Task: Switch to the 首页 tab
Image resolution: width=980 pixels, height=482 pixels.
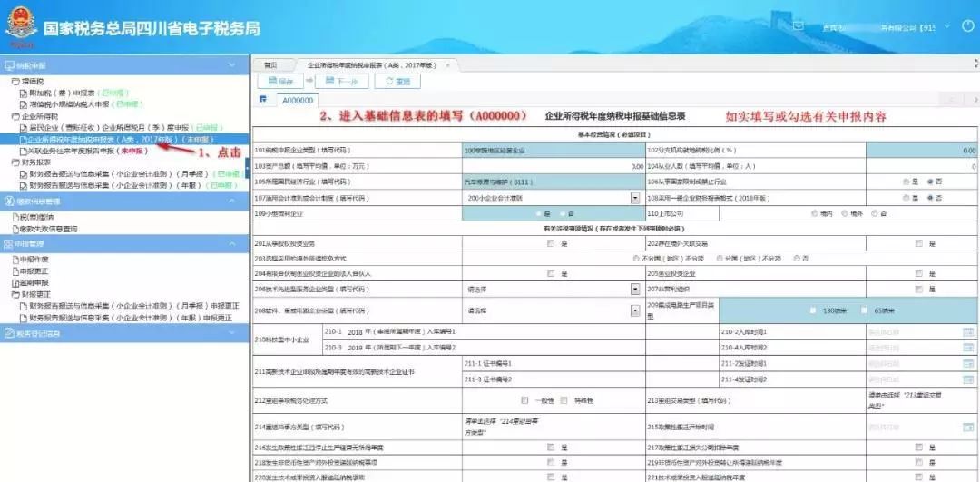Action: [269, 65]
